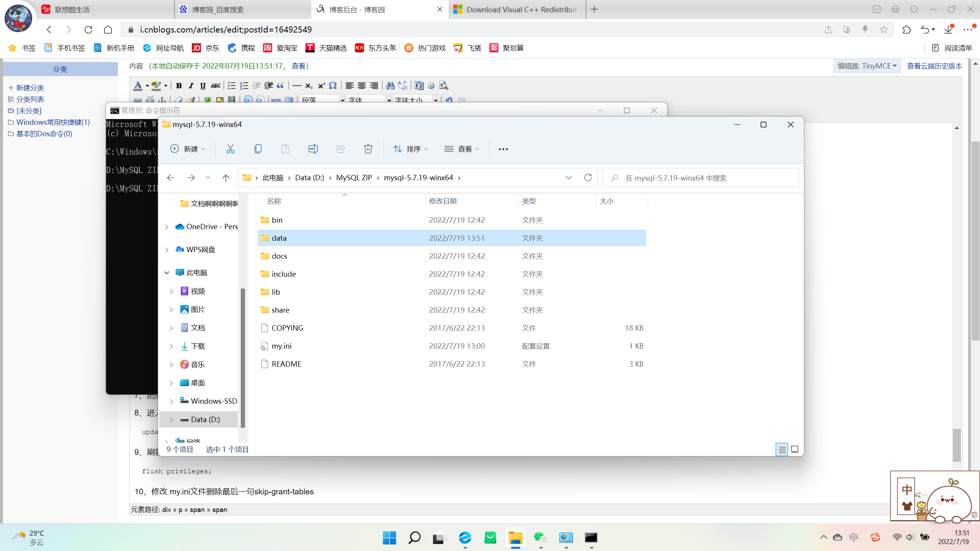The height and width of the screenshot is (551, 980).
Task: Open the 查看 view dropdown
Action: (462, 149)
